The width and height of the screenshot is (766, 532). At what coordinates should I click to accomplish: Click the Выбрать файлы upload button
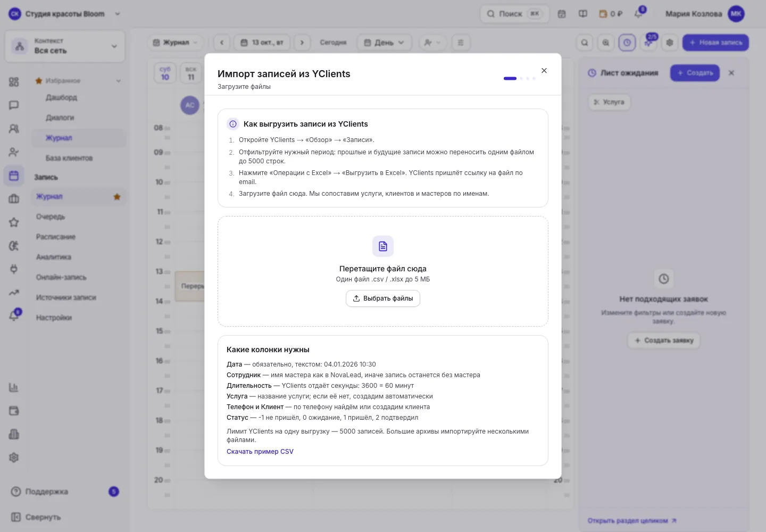[x=383, y=298]
